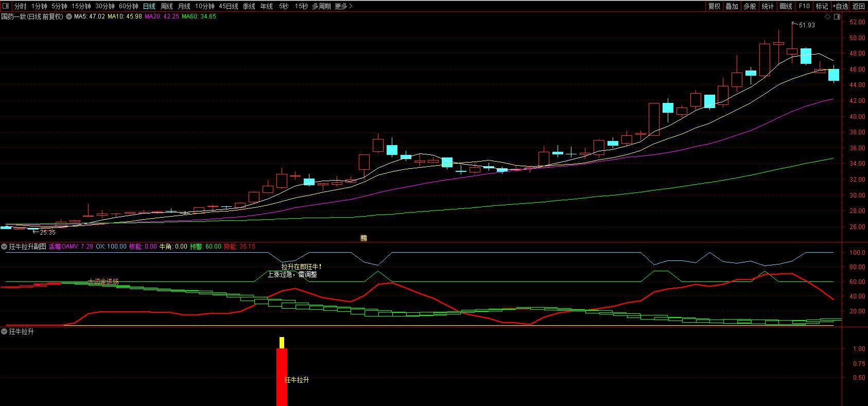868x406 pixels.
Task: Switch to 月线 monthly tab
Action: 184,6
